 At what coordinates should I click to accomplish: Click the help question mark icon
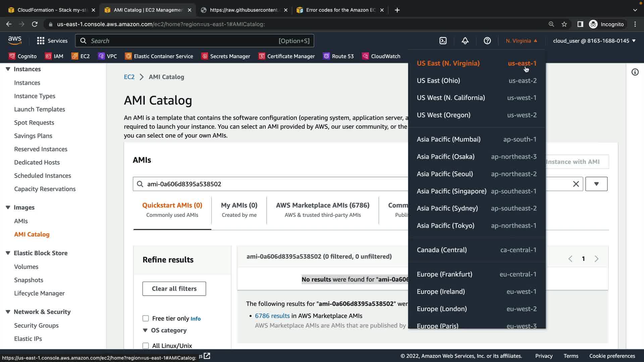click(487, 41)
